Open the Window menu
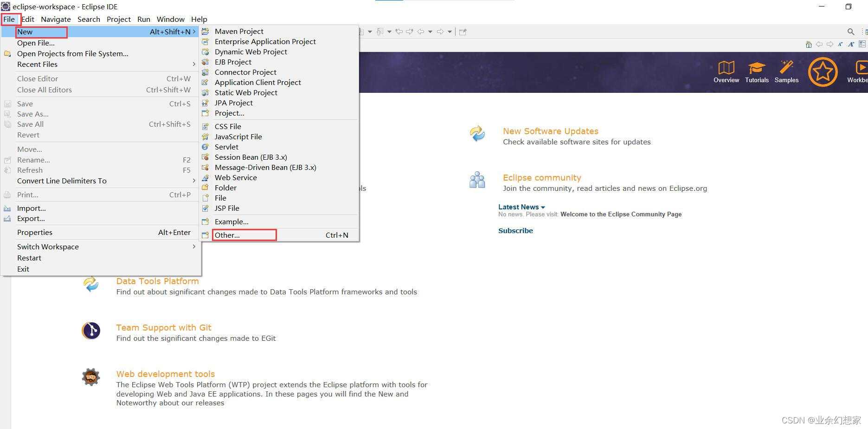 point(170,19)
